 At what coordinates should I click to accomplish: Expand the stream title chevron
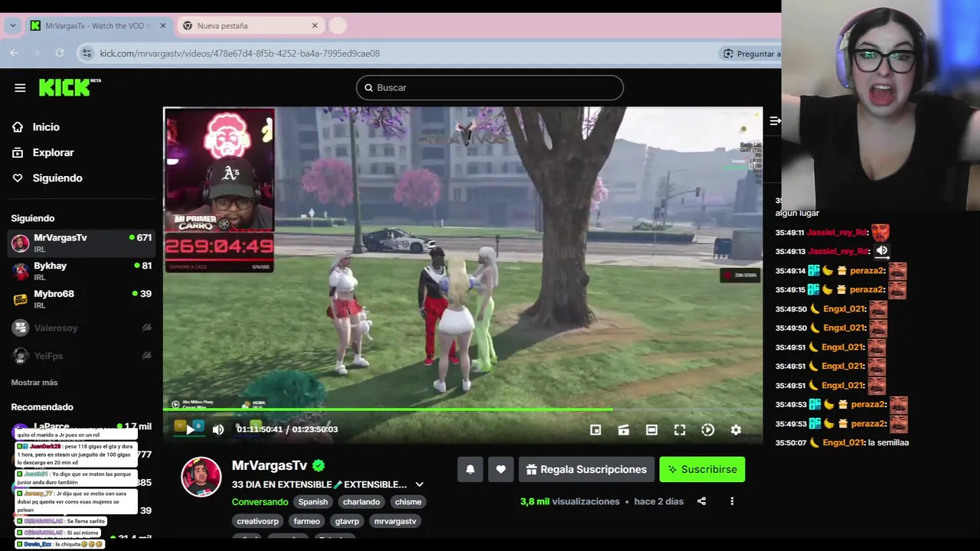tap(420, 484)
